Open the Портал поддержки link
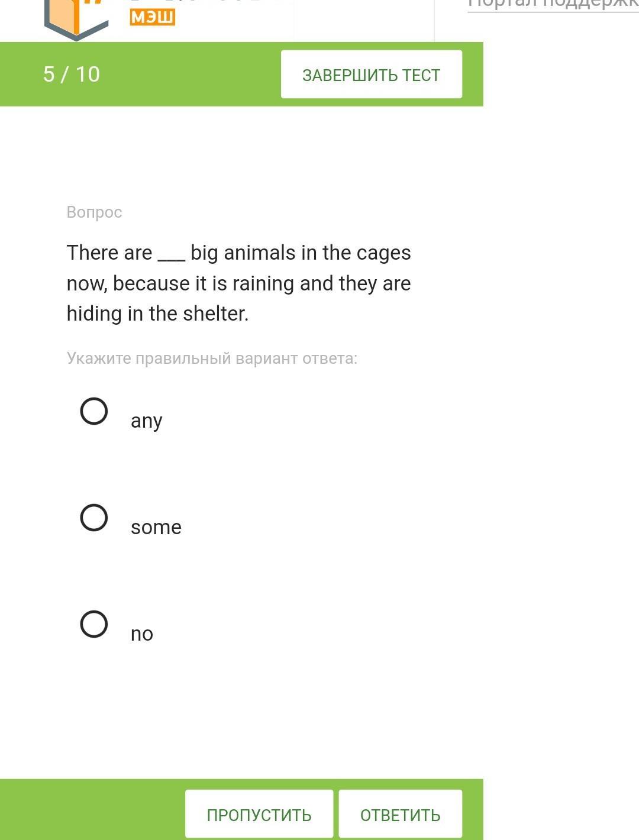 (x=553, y=5)
